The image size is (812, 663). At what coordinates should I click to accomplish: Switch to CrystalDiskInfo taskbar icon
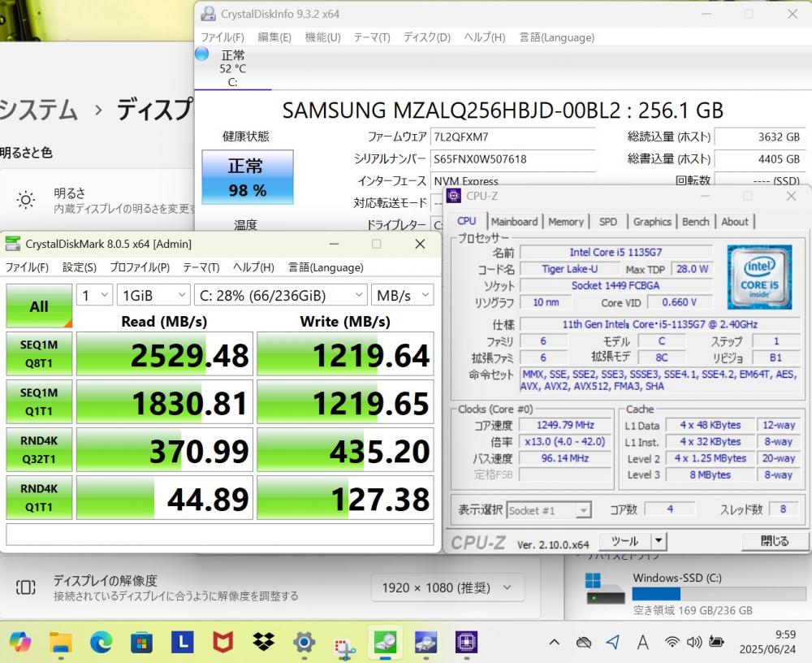click(425, 642)
